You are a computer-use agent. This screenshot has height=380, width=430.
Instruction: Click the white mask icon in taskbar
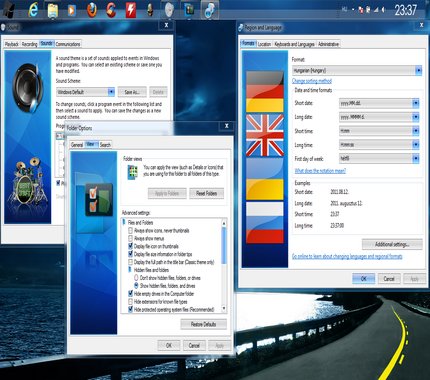pyautogui.click(x=170, y=10)
